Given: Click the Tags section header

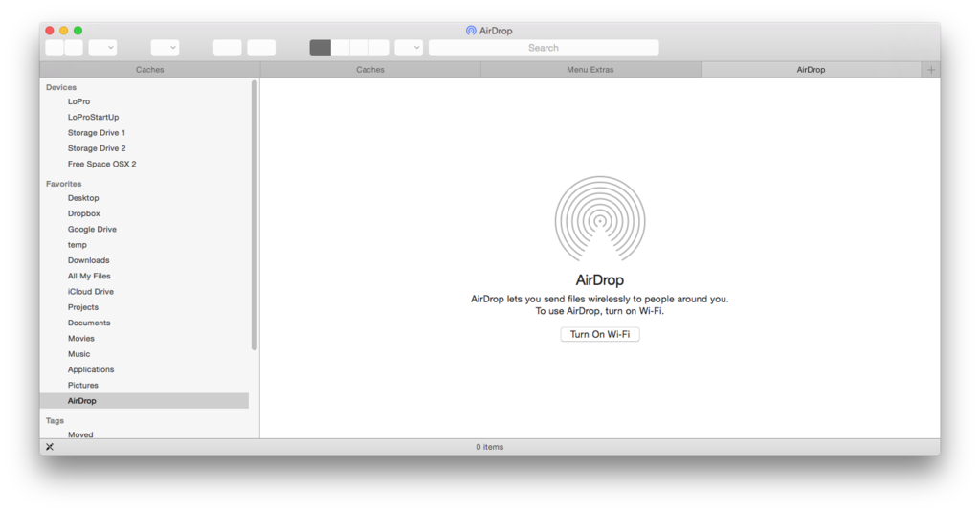Looking at the screenshot, I should (55, 421).
